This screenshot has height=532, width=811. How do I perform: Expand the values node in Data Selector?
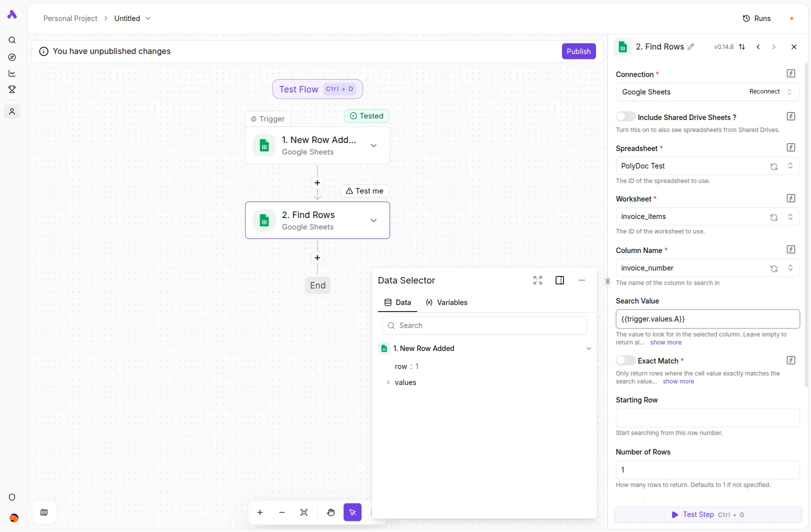[388, 382]
